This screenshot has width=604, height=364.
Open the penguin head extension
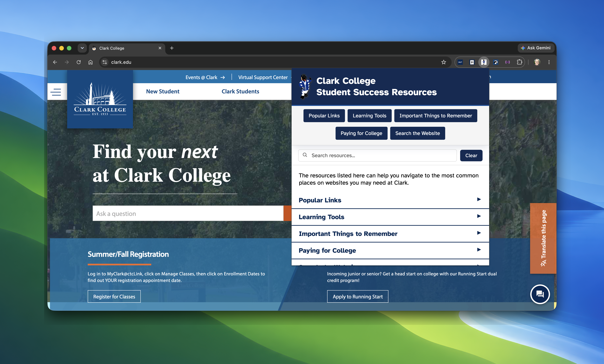[x=496, y=62]
